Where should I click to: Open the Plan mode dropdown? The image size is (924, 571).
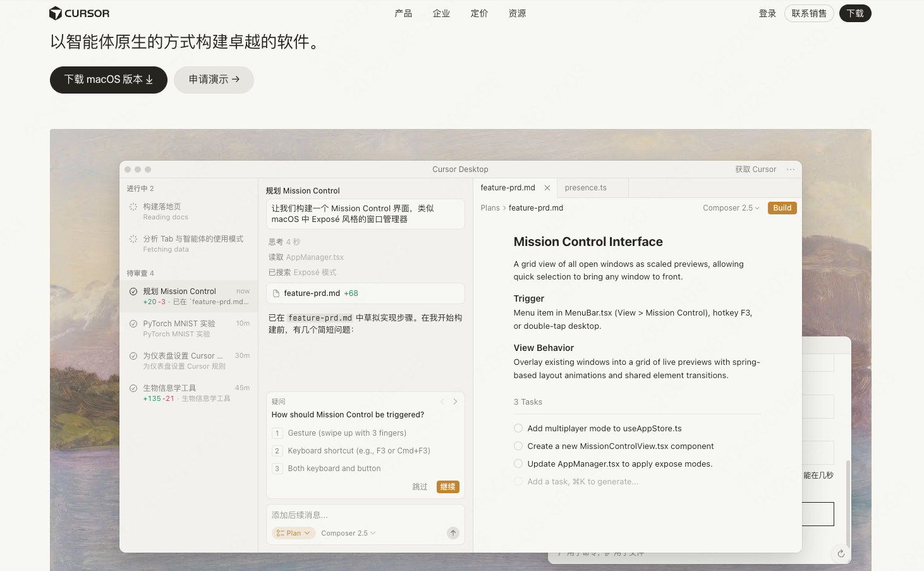pos(293,533)
